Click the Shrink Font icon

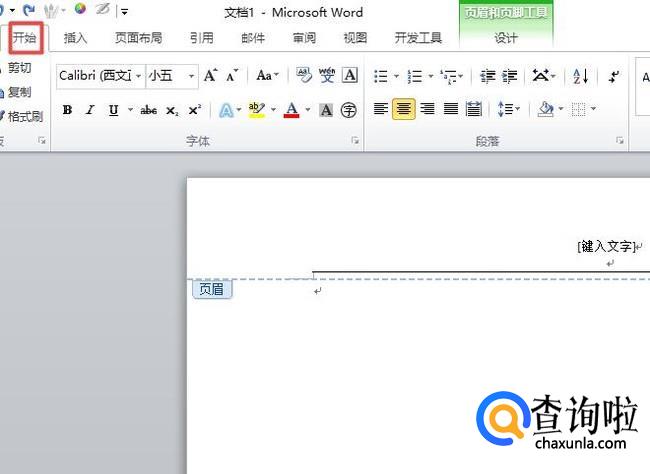[x=232, y=75]
